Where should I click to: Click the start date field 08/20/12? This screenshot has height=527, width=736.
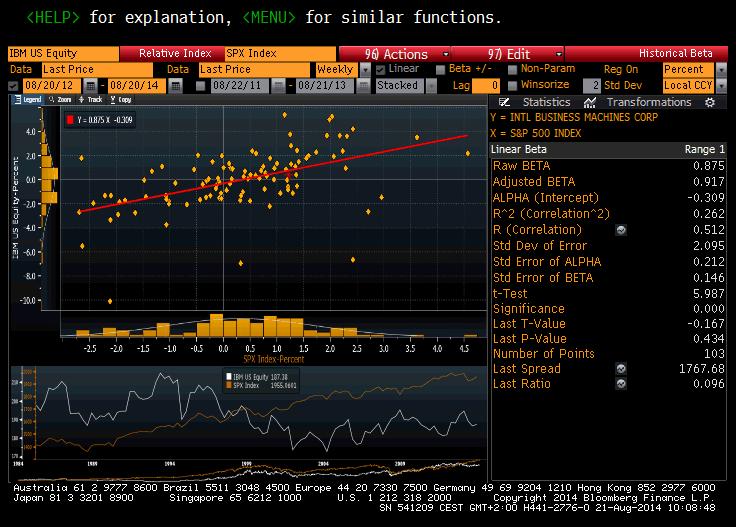coord(52,86)
